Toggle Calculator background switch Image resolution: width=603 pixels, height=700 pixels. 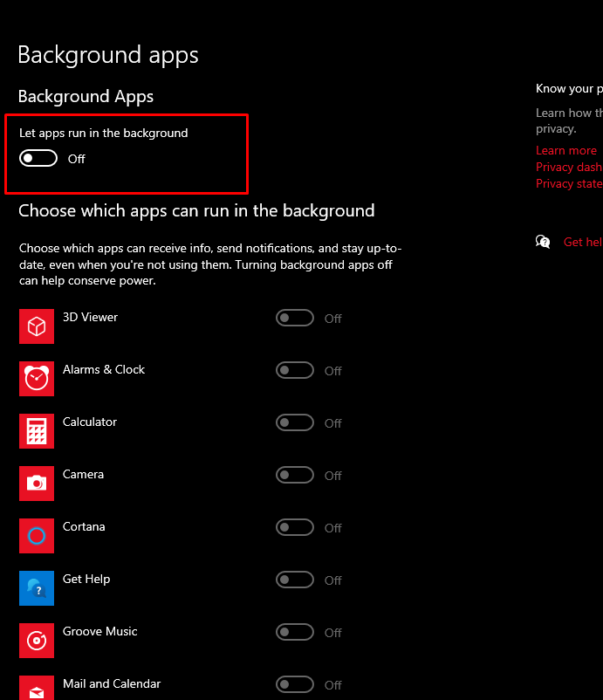tap(295, 422)
